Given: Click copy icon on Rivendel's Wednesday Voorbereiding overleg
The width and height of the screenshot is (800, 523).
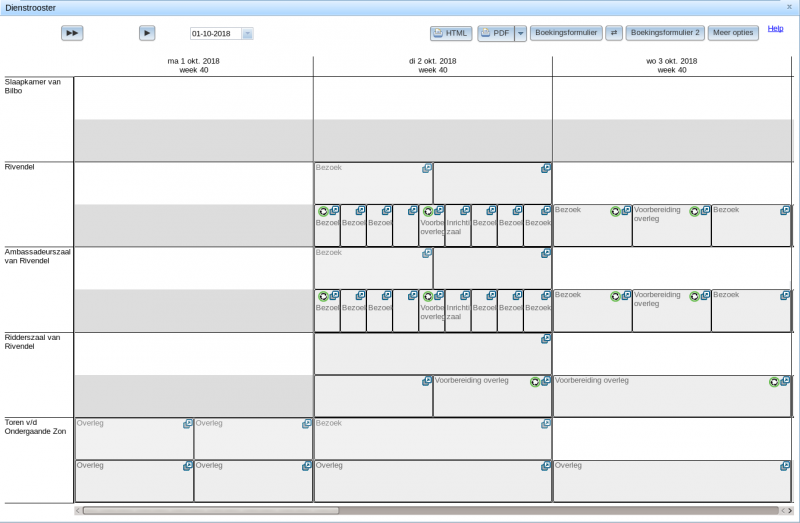Looking at the screenshot, I should click(706, 210).
